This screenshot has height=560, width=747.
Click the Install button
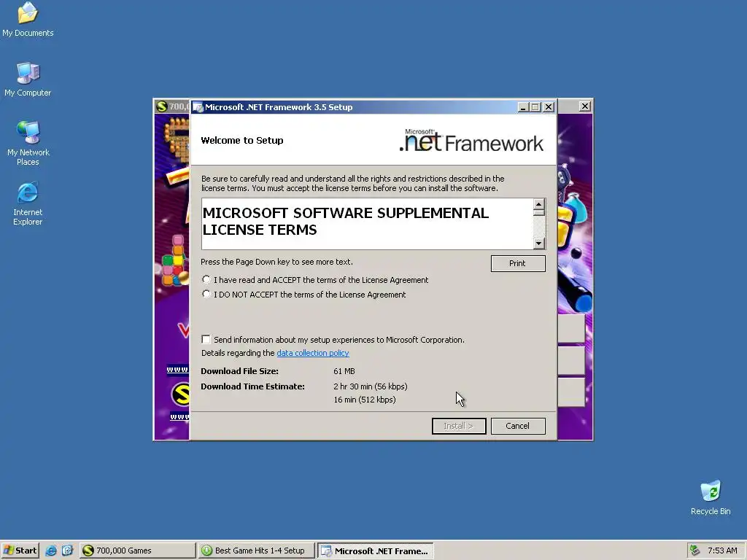click(459, 426)
